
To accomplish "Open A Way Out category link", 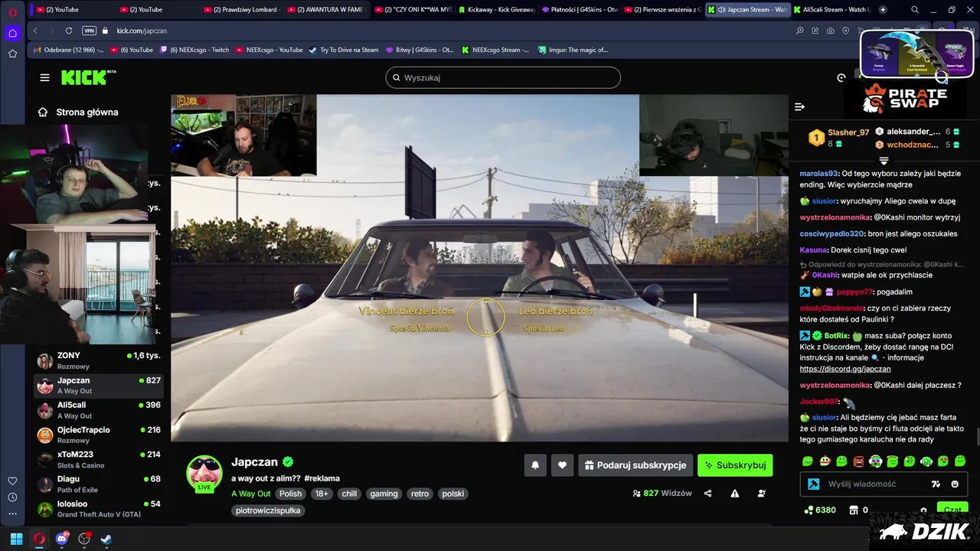I will [x=250, y=494].
